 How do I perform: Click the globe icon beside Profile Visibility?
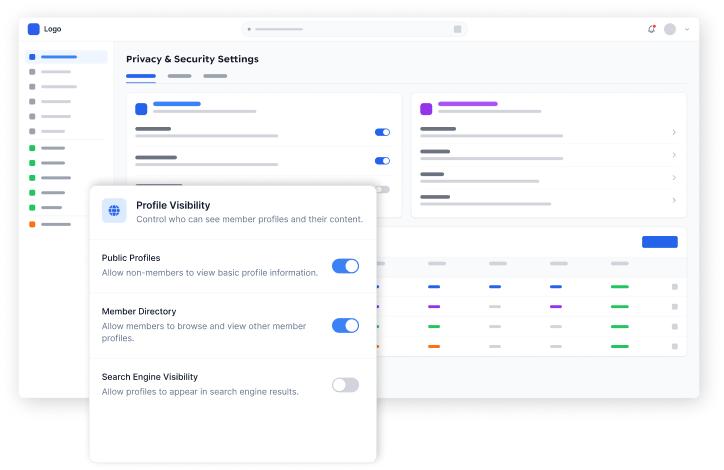pos(114,211)
